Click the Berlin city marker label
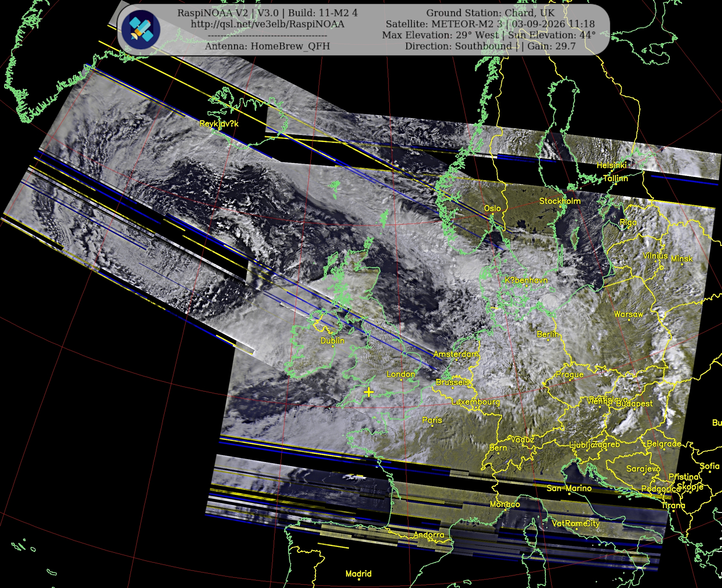Viewport: 722px width, 588px height. click(x=547, y=334)
